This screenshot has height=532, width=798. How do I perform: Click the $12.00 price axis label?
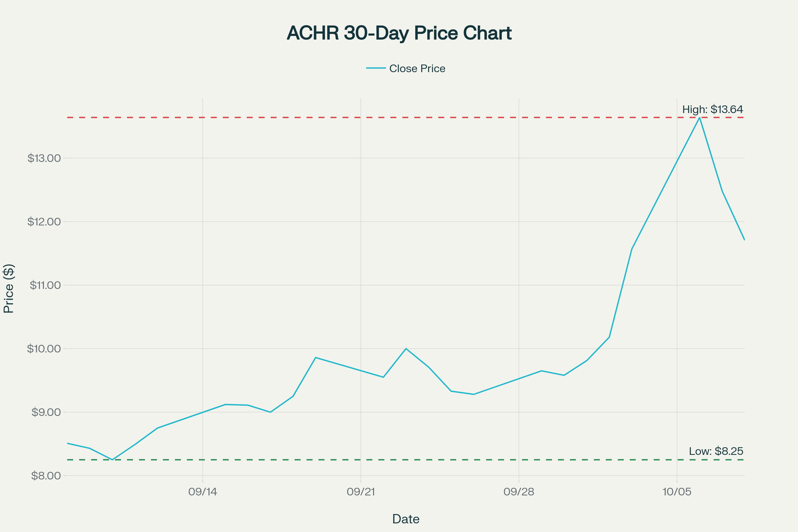coord(44,221)
